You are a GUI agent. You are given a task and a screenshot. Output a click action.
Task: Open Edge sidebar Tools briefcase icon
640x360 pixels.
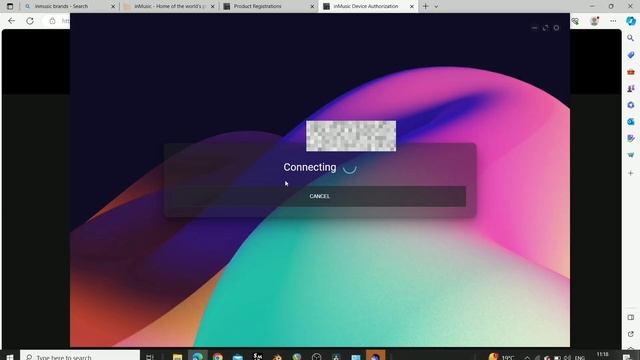click(x=631, y=72)
